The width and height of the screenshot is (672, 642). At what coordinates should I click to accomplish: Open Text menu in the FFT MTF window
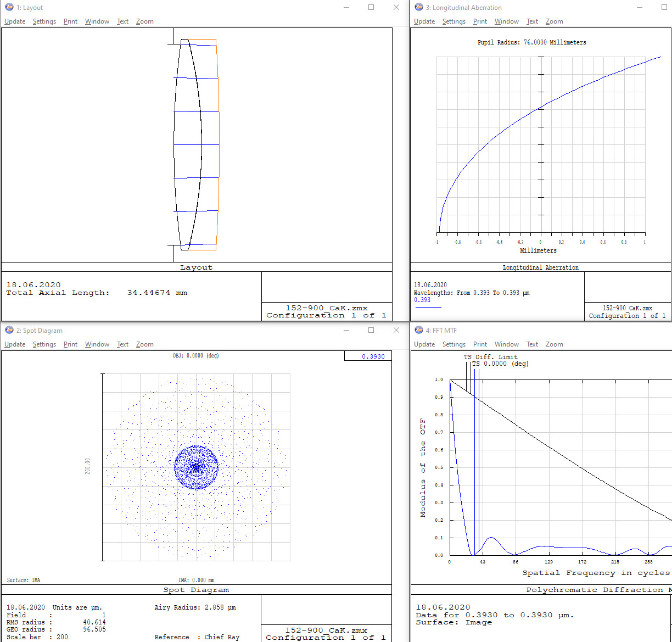pos(532,344)
